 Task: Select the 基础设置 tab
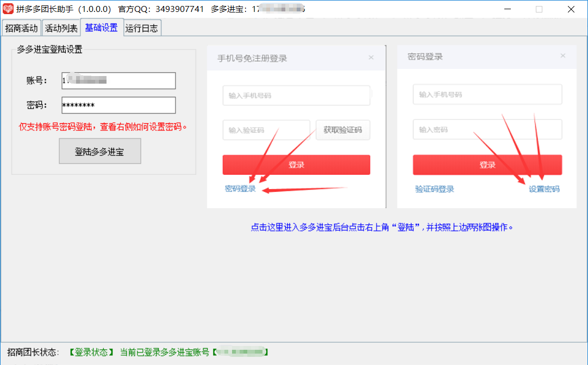pyautogui.click(x=101, y=28)
